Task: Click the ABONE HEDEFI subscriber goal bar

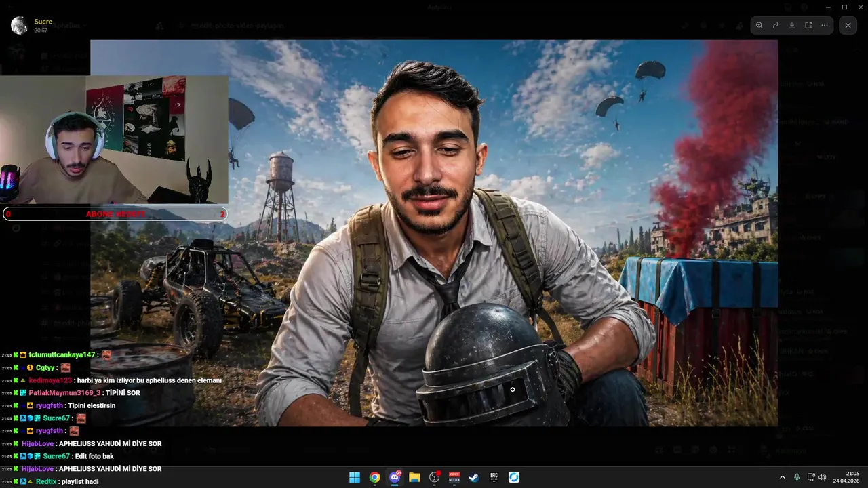Action: coord(115,214)
